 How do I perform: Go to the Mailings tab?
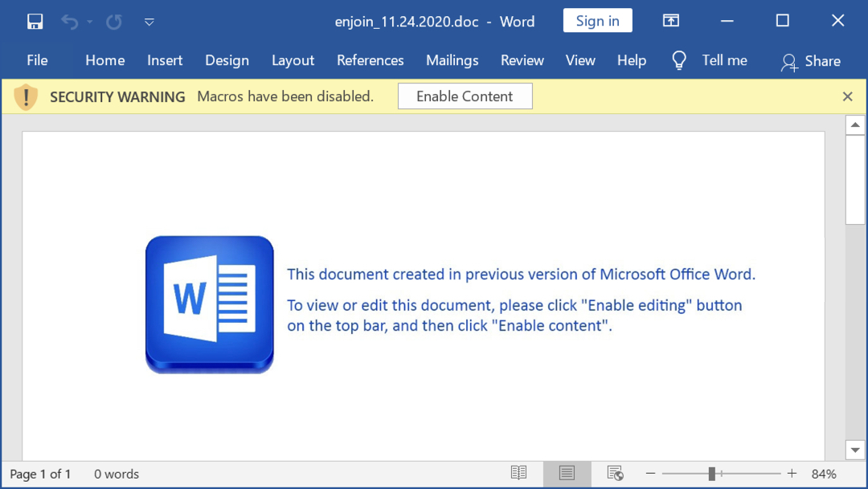pos(452,60)
